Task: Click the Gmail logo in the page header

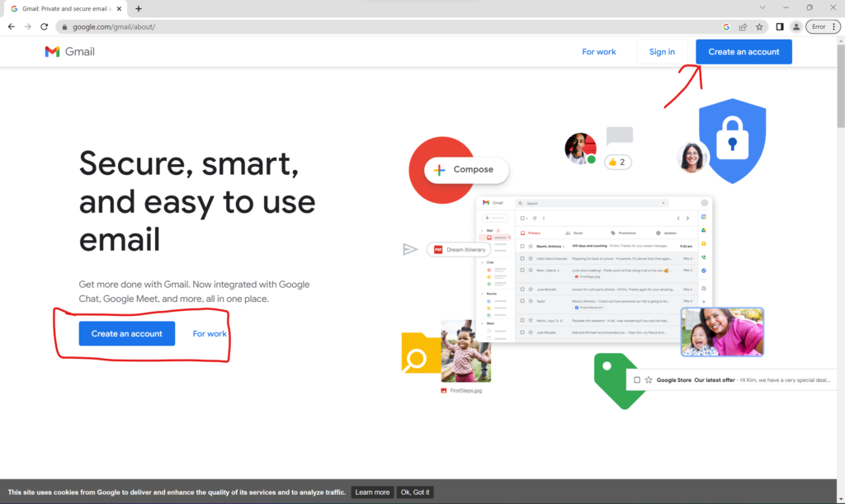Action: 70,52
